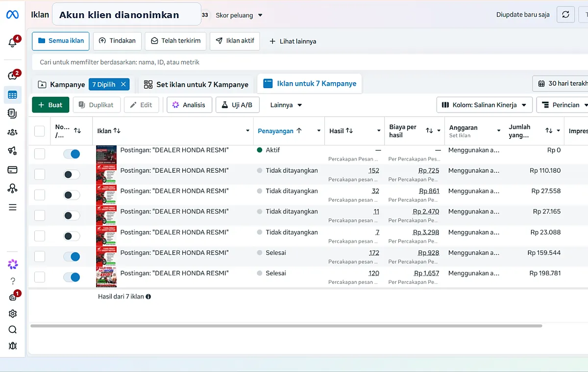Open the Hasil column options caret
This screenshot has height=372, width=588.
(379, 131)
